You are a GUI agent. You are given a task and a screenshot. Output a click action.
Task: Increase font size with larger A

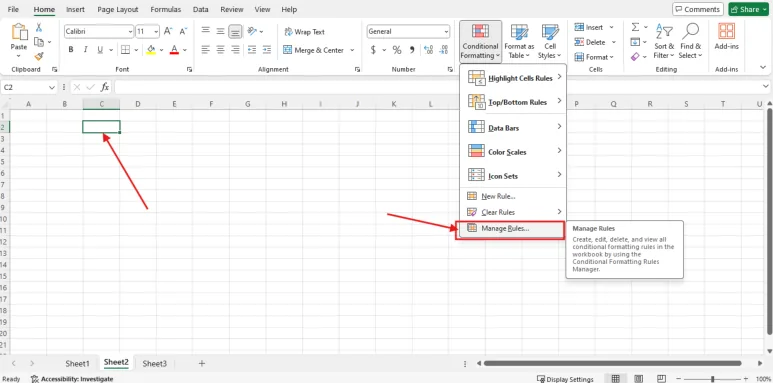point(168,32)
